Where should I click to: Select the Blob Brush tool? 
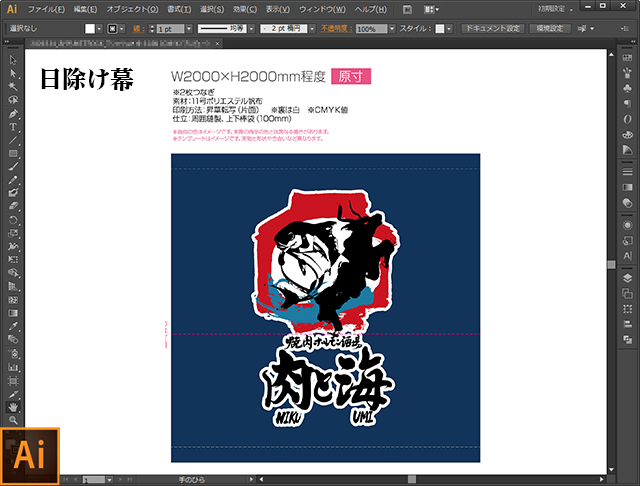pos(13,193)
